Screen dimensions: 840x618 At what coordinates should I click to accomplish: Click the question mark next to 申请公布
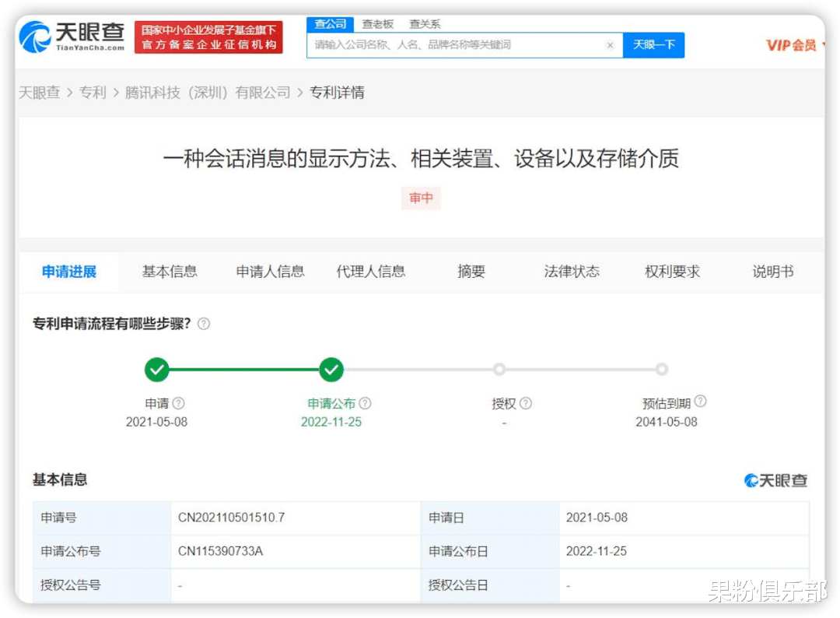(363, 403)
